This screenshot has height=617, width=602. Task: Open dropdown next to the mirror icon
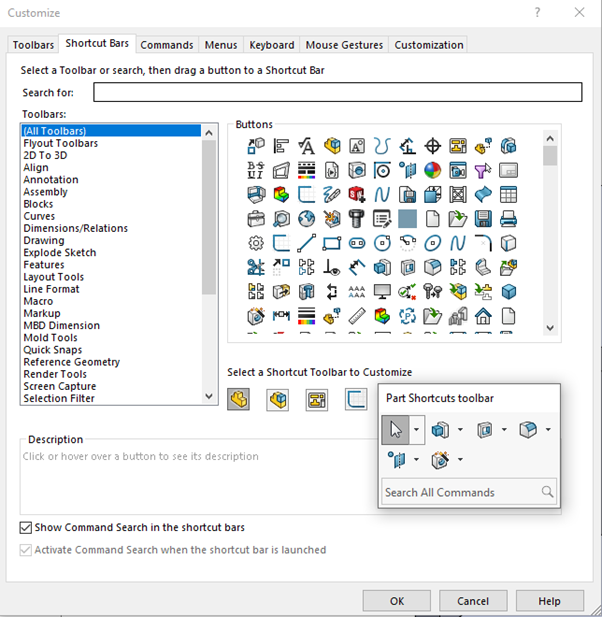coord(416,459)
